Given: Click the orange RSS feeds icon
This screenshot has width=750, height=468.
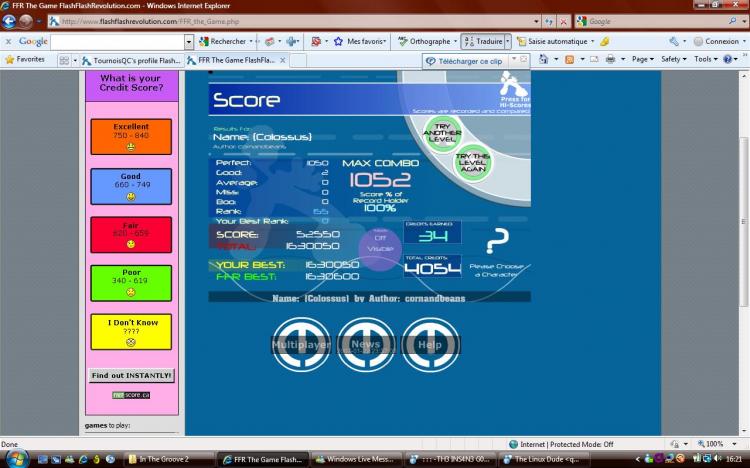Looking at the screenshot, I should (569, 59).
